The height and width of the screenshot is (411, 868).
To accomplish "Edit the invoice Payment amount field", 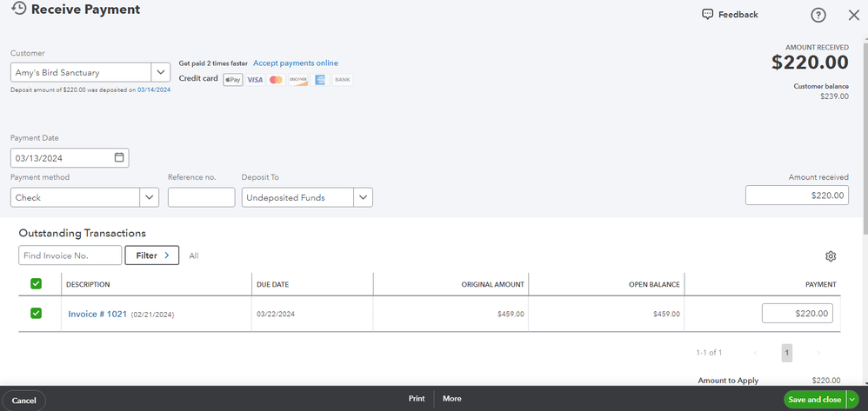I will 798,313.
